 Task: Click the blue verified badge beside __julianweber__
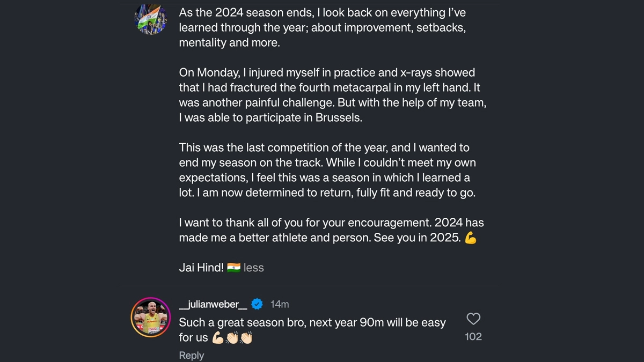click(257, 304)
